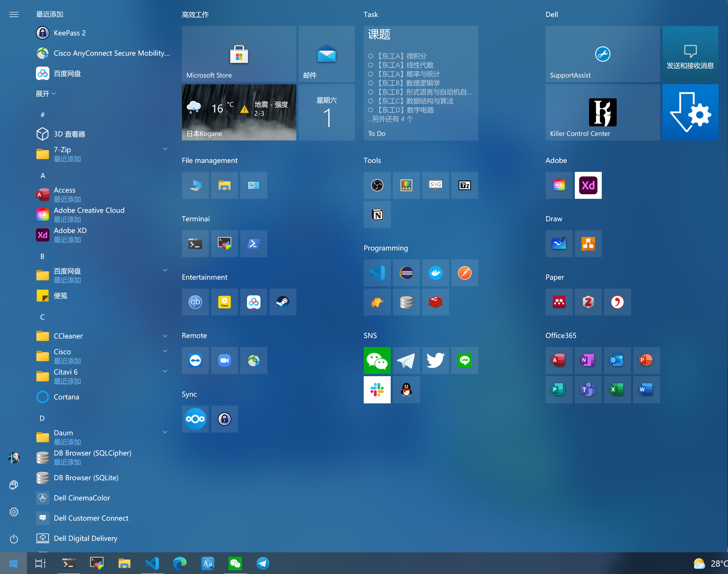Open the Word tile in Office365
Screen dimensions: 728x574
click(x=646, y=390)
